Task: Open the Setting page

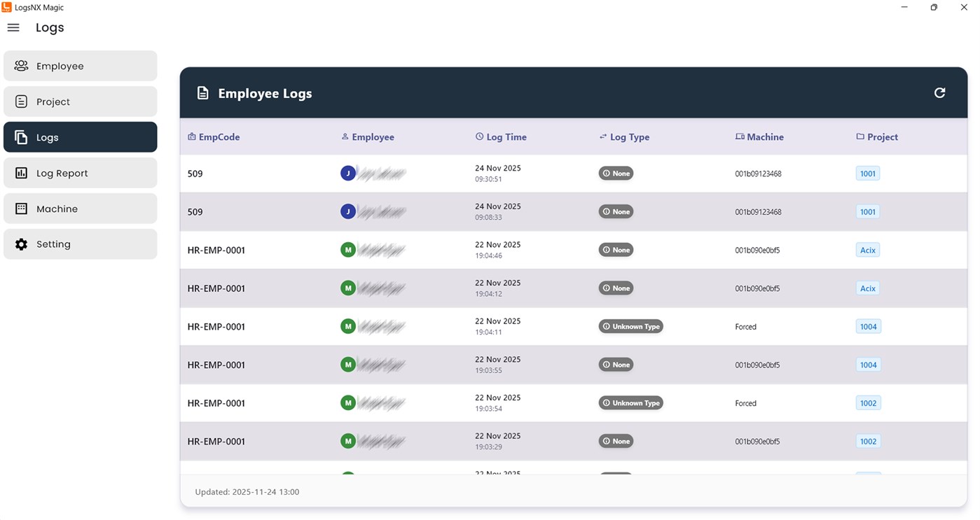Action: (81, 244)
